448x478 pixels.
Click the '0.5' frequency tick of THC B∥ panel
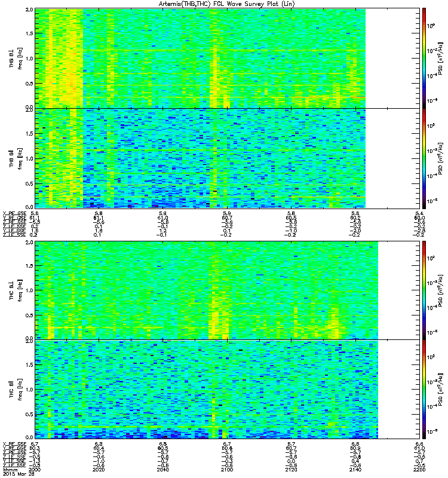(29, 414)
